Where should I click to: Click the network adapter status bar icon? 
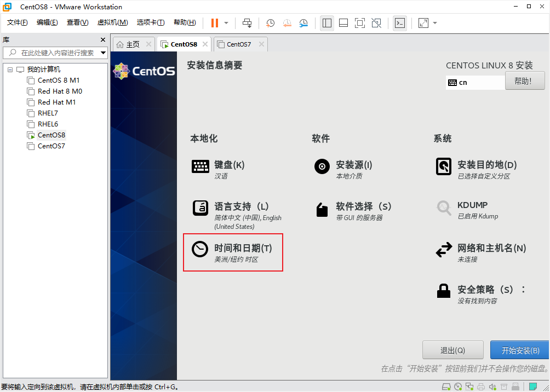[x=469, y=387]
